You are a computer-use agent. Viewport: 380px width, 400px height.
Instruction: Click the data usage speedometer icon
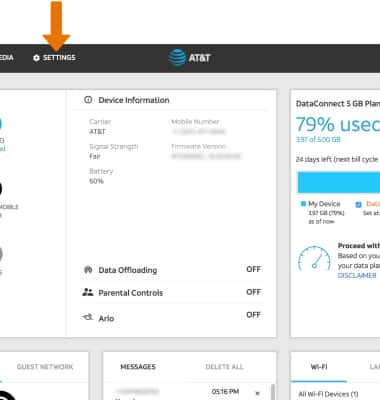(x=314, y=258)
